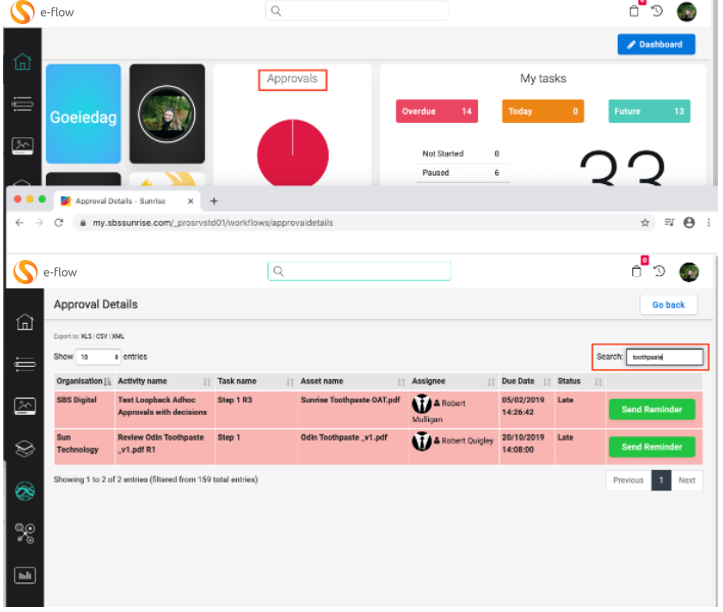Click the Home icon in the upper dashboard sidebar

pyautogui.click(x=22, y=61)
